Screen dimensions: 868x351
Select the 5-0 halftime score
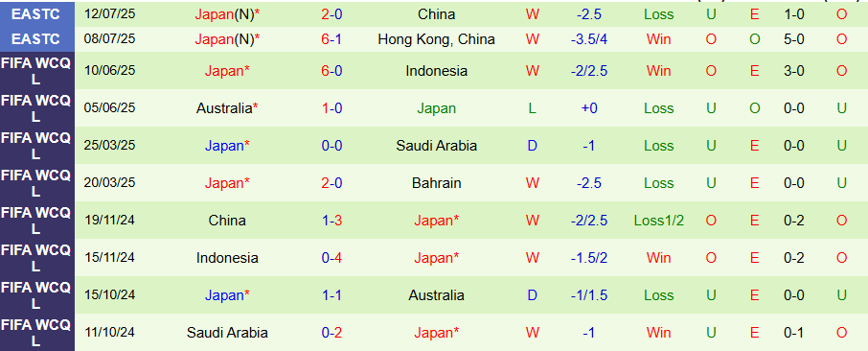(x=794, y=39)
